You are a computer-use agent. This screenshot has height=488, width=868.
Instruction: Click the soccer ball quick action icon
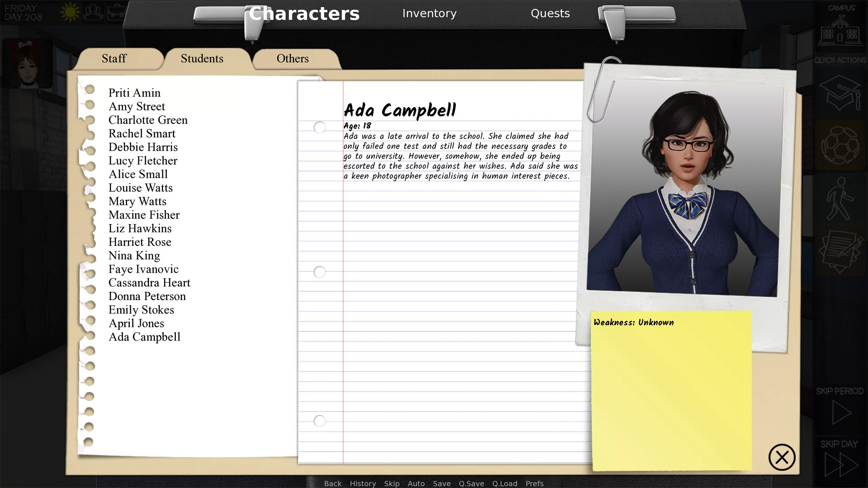pyautogui.click(x=840, y=145)
